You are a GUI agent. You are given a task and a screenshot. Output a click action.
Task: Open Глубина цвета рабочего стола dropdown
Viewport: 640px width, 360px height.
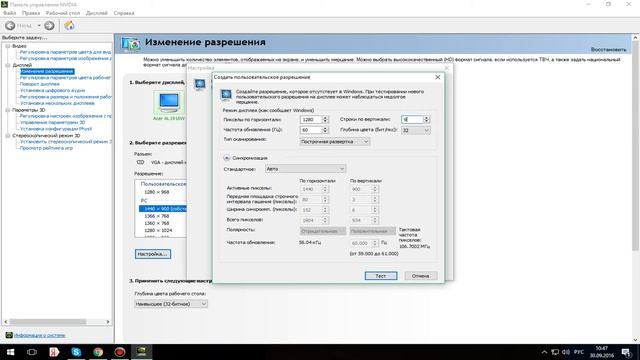(x=171, y=304)
